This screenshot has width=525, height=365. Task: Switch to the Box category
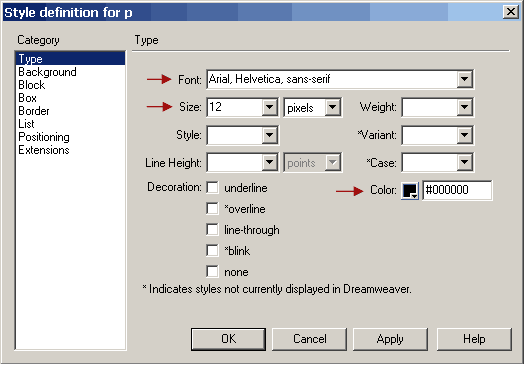click(27, 98)
